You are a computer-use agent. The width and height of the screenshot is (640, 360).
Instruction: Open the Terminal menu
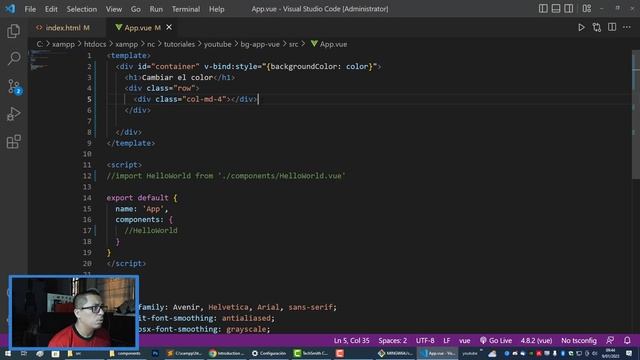pyautogui.click(x=186, y=9)
